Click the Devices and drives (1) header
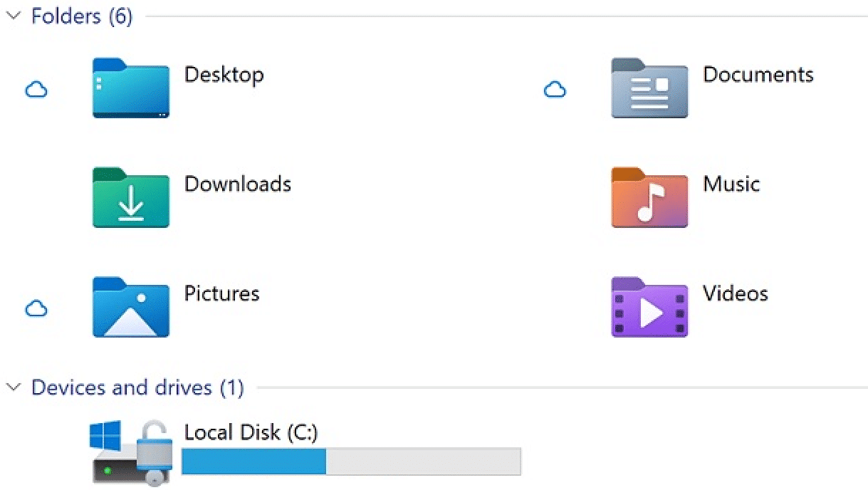 [137, 387]
